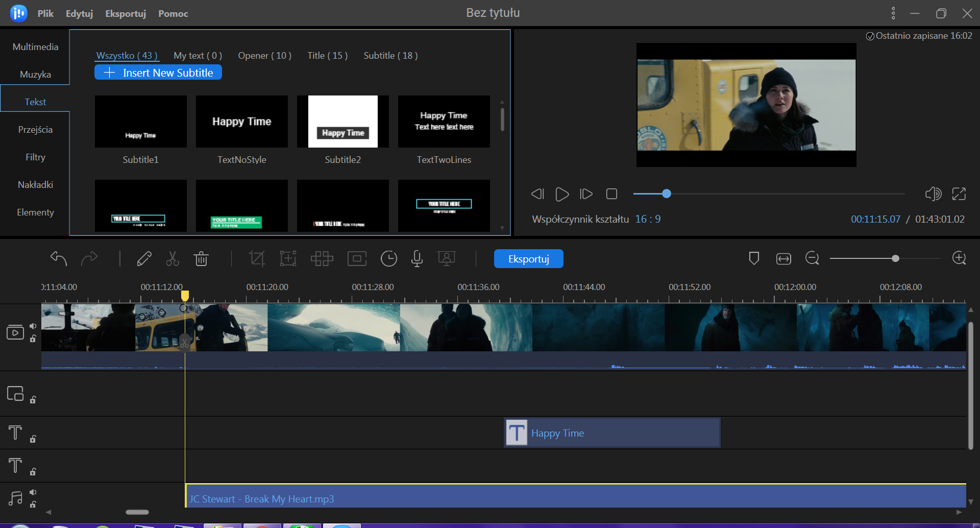980x528 pixels.
Task: Click the preview playback progress slider
Action: [769, 194]
